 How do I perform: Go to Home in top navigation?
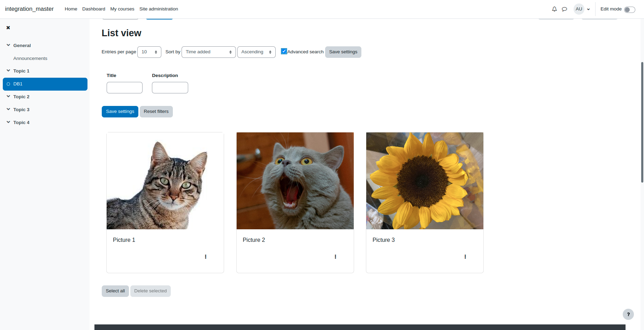71,9
